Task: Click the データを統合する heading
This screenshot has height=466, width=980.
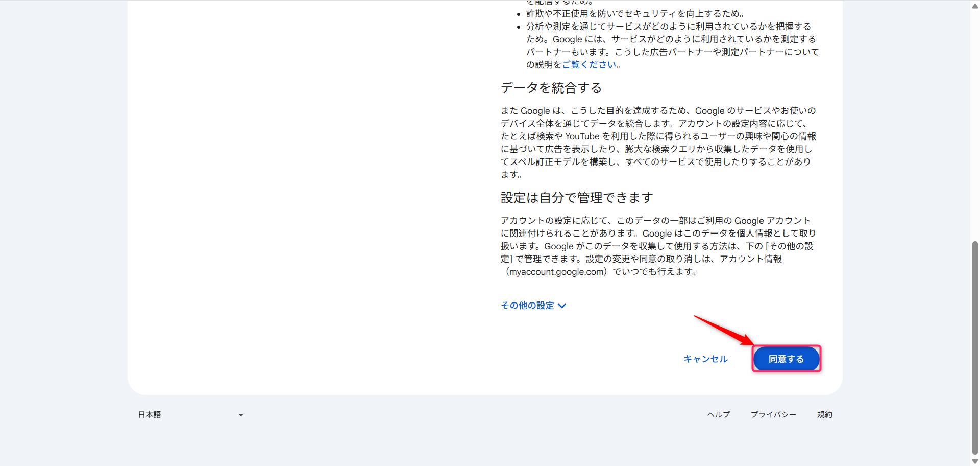Action: 551,87
